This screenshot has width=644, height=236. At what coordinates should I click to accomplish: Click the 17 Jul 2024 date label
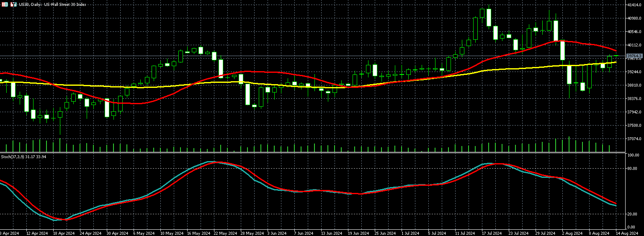492,233
